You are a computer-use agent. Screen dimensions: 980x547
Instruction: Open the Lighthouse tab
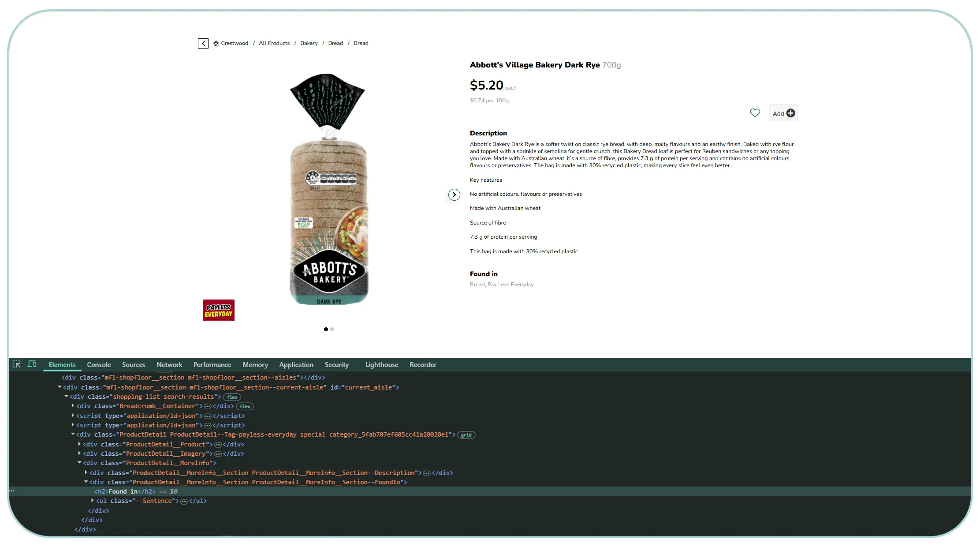tap(382, 365)
